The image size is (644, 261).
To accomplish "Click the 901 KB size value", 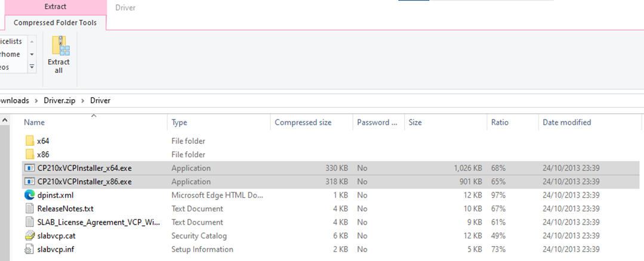I will 471,182.
